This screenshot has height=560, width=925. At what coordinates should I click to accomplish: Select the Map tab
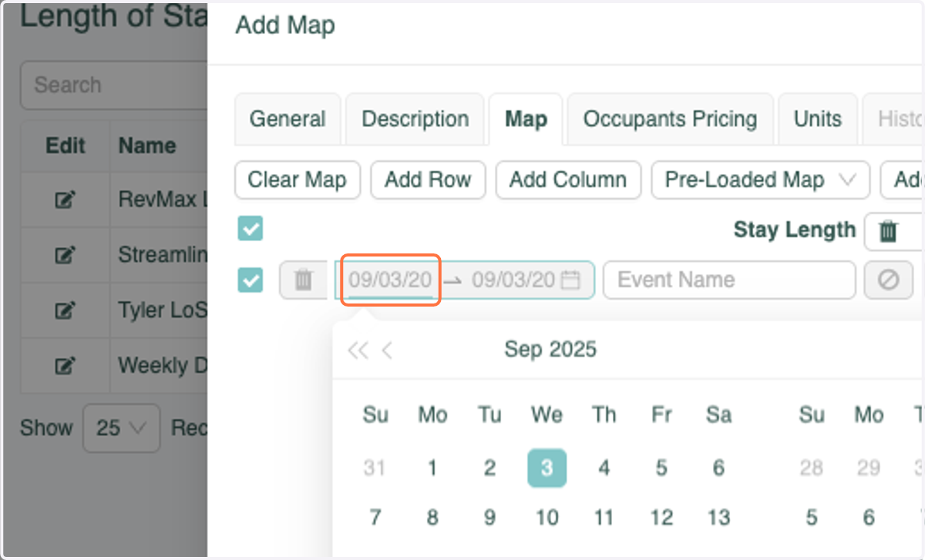pyautogui.click(x=526, y=119)
